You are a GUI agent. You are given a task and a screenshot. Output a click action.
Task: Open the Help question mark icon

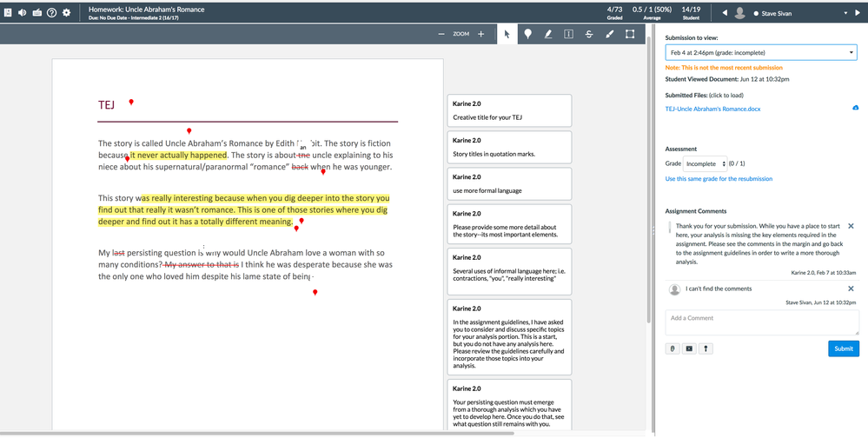(51, 12)
